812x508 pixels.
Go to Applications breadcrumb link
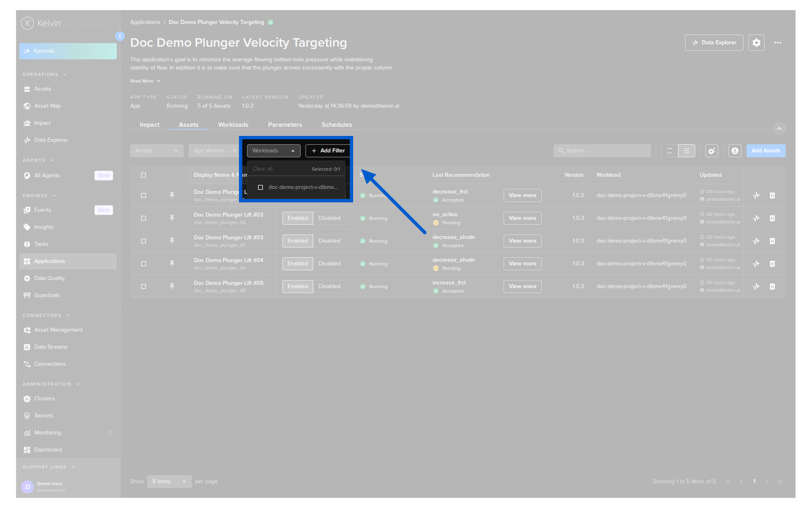click(145, 22)
